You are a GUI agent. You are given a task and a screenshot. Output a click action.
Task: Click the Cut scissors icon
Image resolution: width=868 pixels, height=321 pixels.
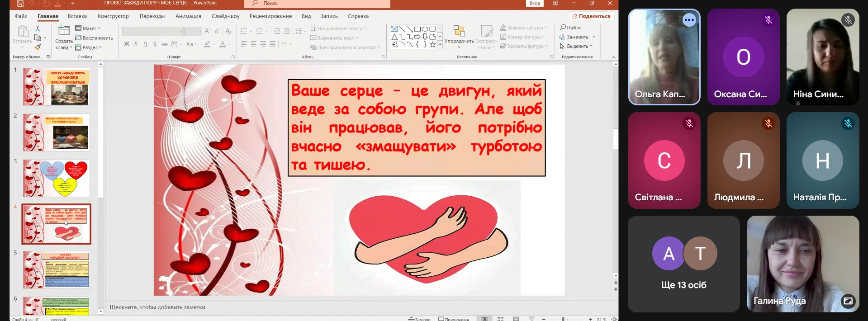pos(38,28)
